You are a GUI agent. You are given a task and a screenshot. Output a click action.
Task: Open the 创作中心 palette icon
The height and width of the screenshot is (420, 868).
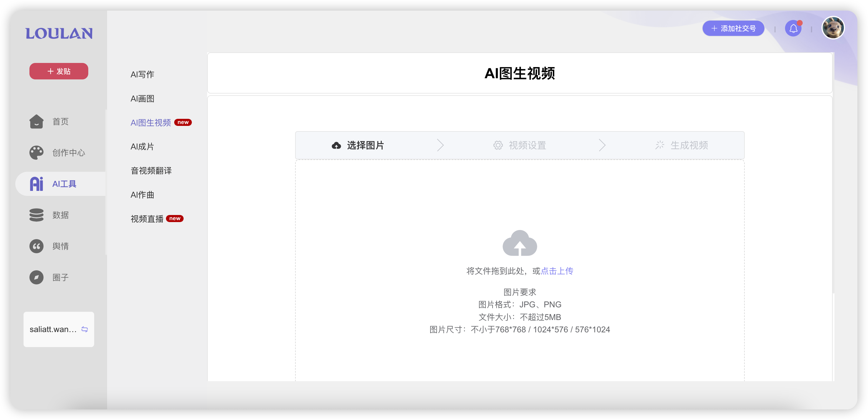pos(36,153)
